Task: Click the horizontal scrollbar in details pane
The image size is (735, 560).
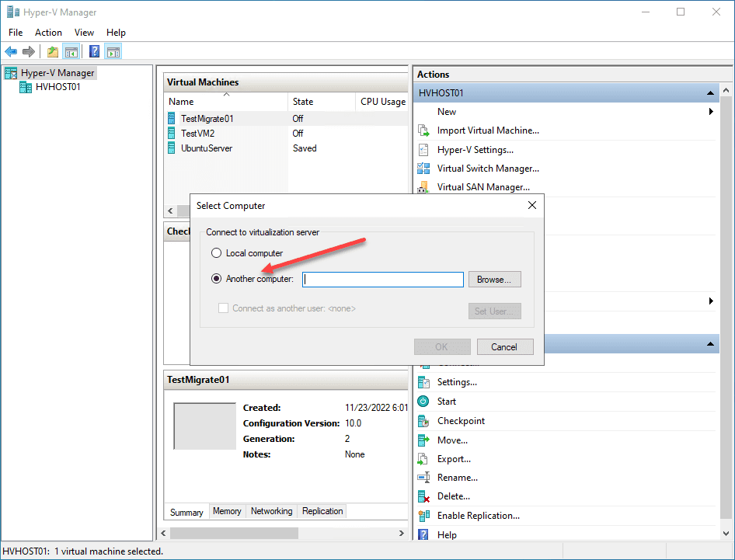Action: pos(234,534)
